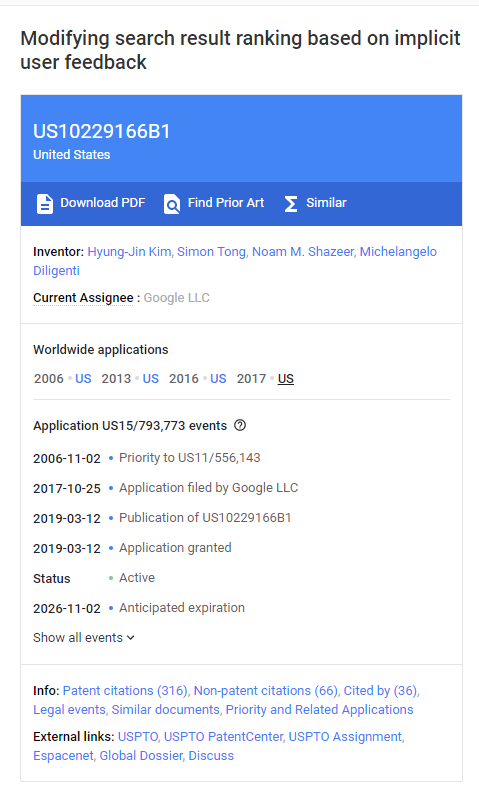Click the underlined 2017 US application

click(x=286, y=379)
